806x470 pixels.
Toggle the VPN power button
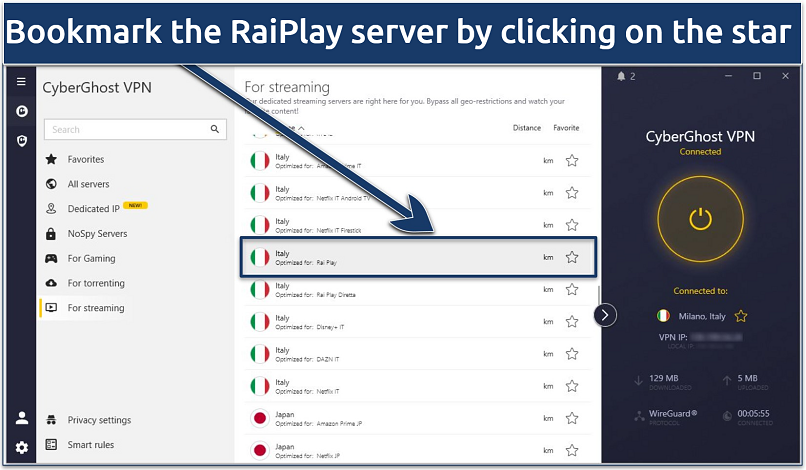tap(700, 220)
